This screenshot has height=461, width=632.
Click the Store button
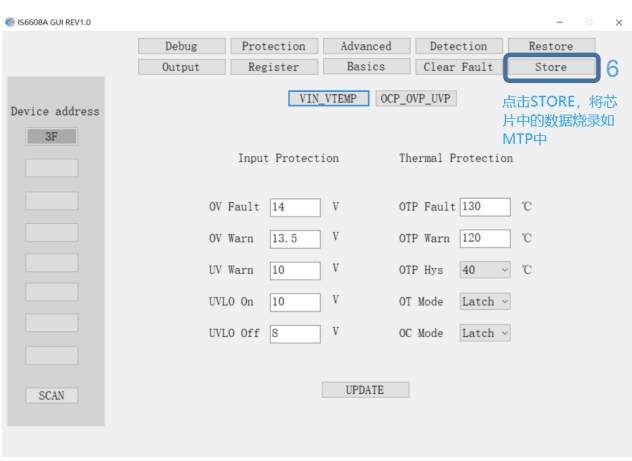550,67
